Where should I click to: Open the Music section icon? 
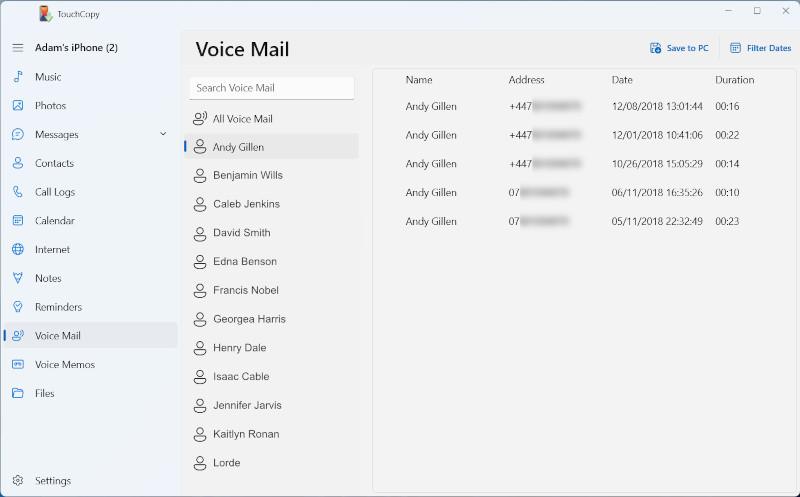point(17,77)
